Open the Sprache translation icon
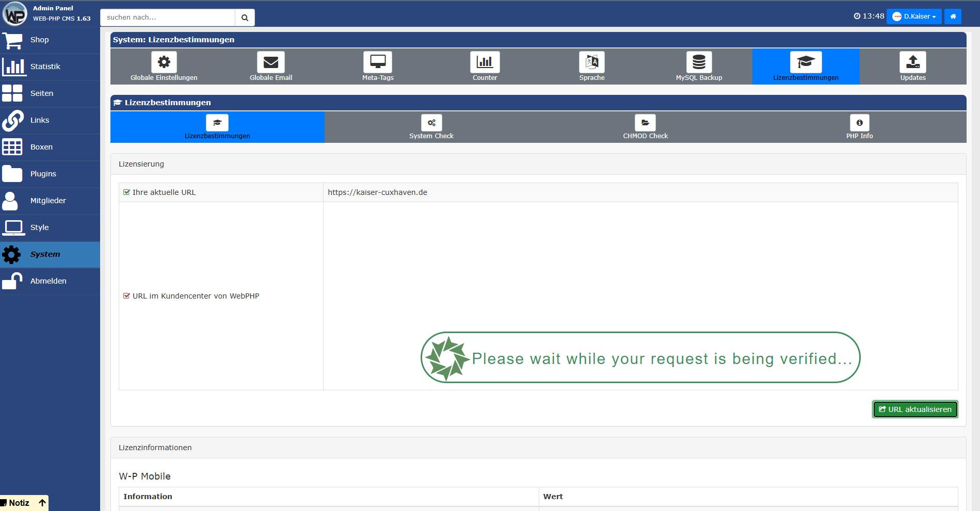Image resolution: width=980 pixels, height=511 pixels. [591, 62]
